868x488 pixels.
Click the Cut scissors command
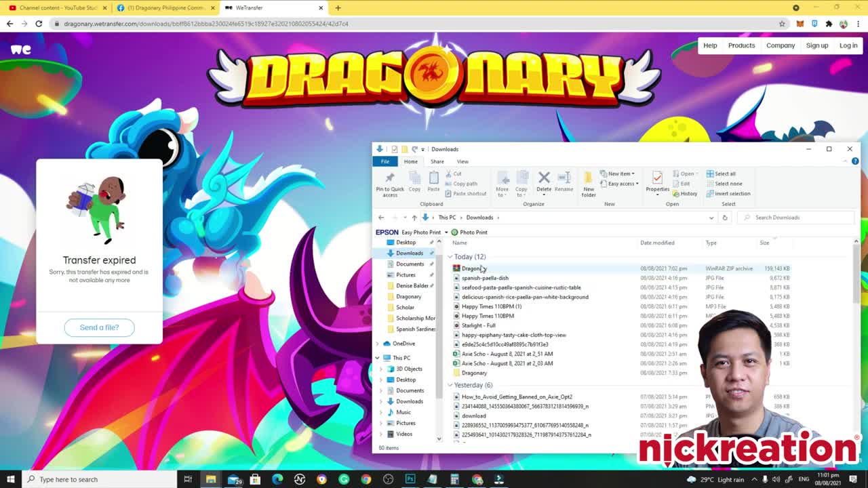pyautogui.click(x=454, y=174)
